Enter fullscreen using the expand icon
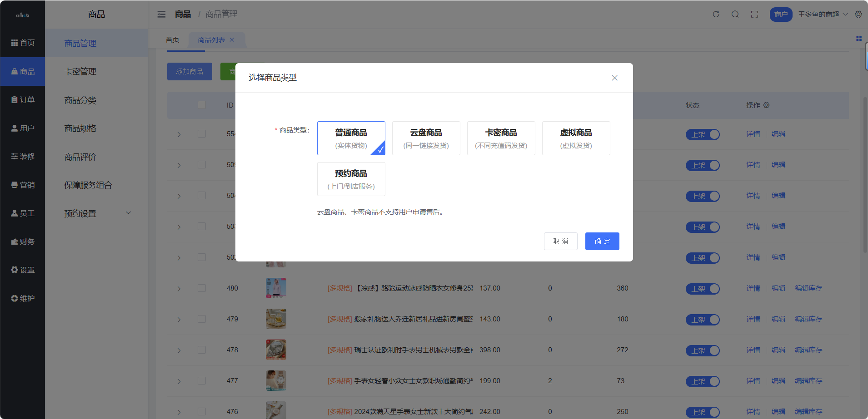The image size is (868, 419). [x=754, y=14]
